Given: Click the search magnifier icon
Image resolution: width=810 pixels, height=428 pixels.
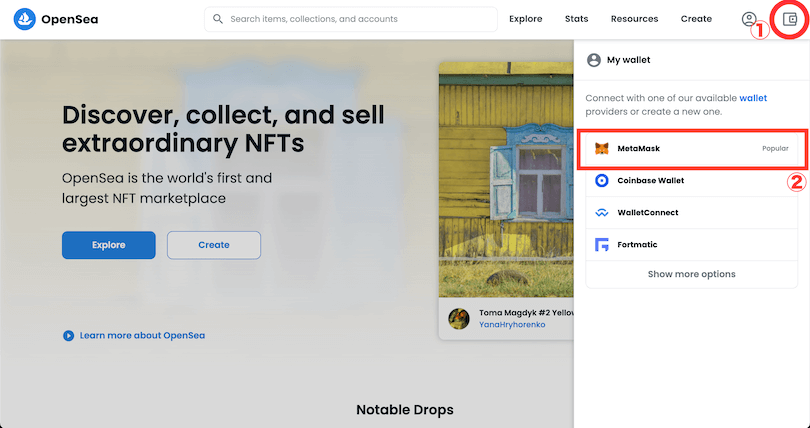Looking at the screenshot, I should (218, 19).
